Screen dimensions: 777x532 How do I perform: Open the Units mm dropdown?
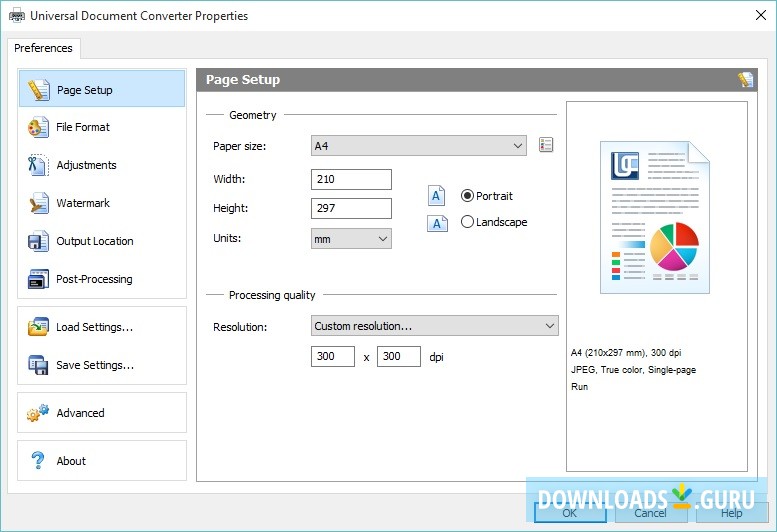[351, 239]
